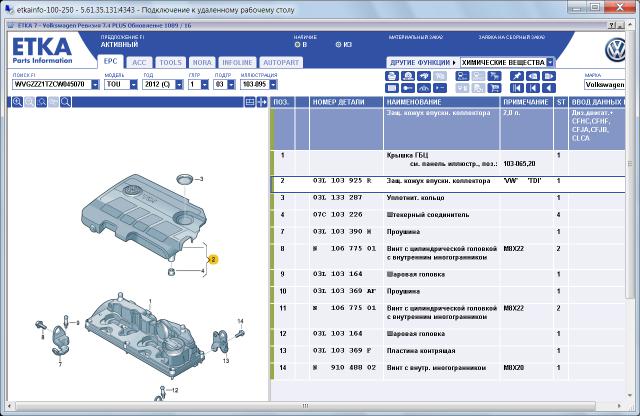Jump to first illustration with double-bar arrow icon
640x416 pixels.
click(517, 88)
